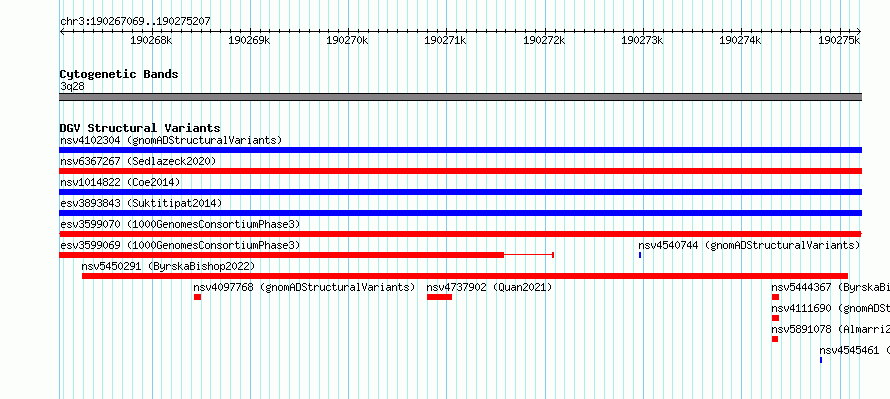Click the esv3893843 Suktitipat2014 label
Viewport: 890px width, 399px height.
[141, 203]
